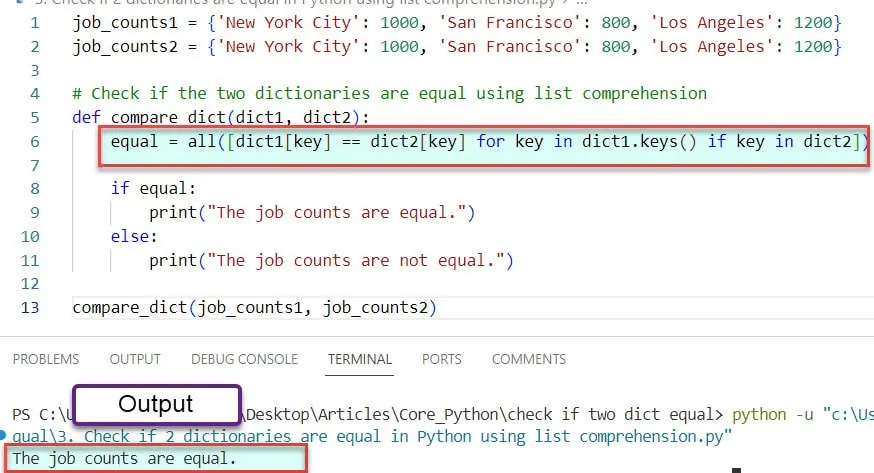Click the value 1200 on line 2
Screen dimensions: 874x473
coord(813,47)
